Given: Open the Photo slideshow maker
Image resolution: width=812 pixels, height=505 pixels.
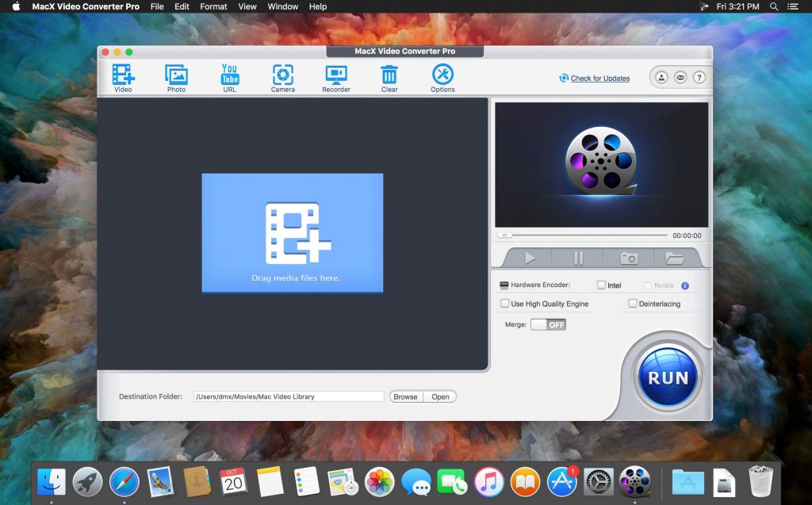Looking at the screenshot, I should pos(176,75).
